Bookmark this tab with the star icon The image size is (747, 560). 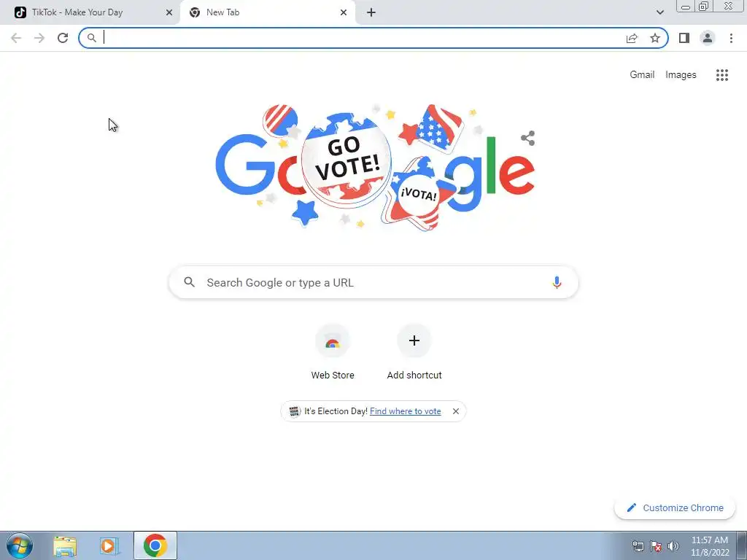(x=655, y=38)
